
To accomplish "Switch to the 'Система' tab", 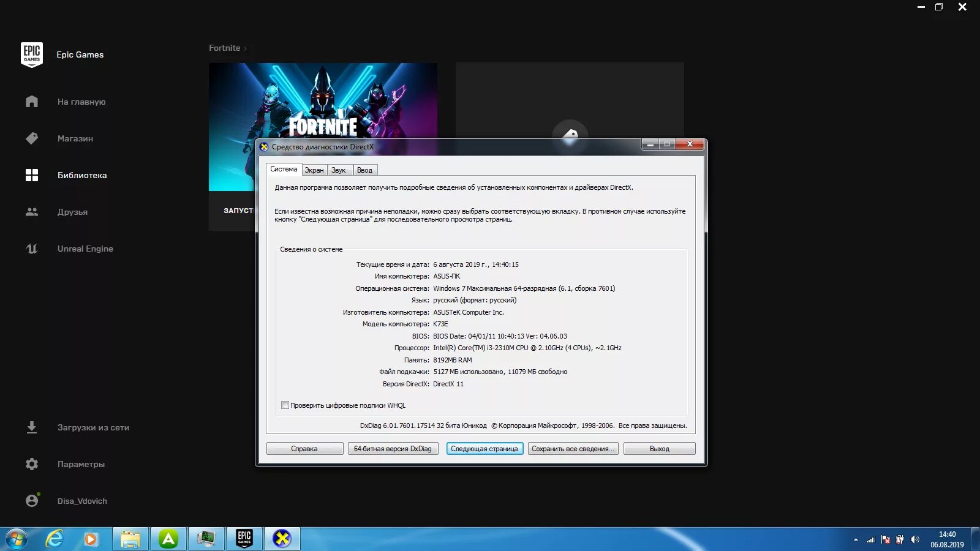I will click(284, 169).
